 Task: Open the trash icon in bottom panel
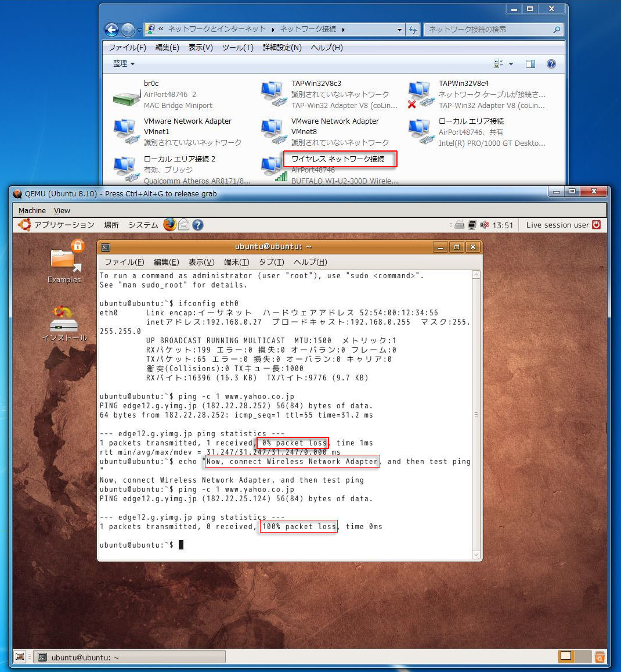[600, 656]
